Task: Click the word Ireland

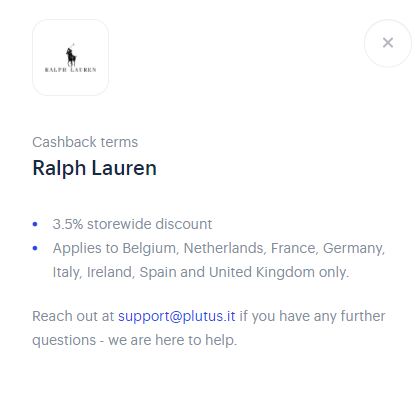Action: [x=110, y=272]
